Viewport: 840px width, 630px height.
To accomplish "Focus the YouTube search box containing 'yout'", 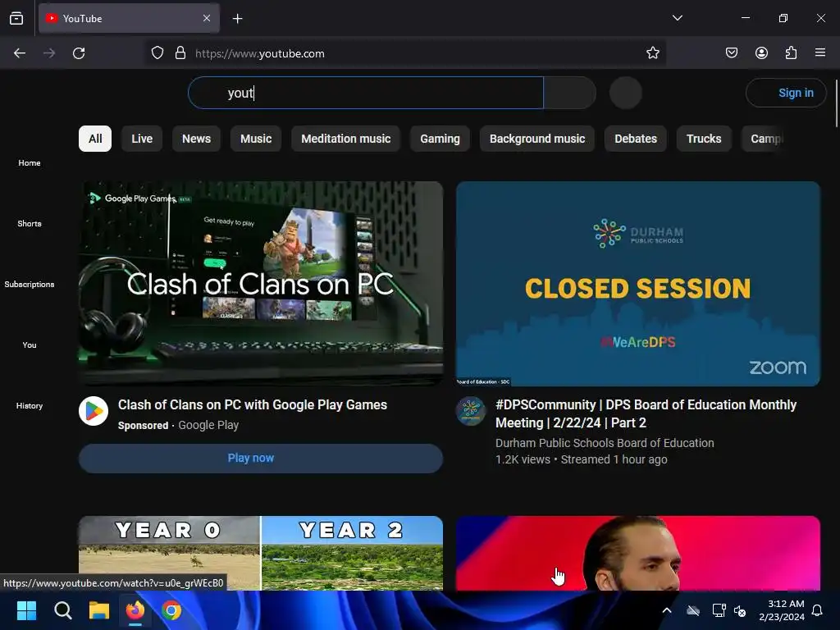I will coord(366,93).
